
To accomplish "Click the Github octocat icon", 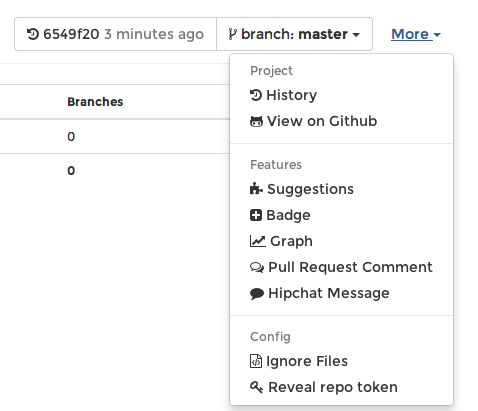I will (256, 121).
